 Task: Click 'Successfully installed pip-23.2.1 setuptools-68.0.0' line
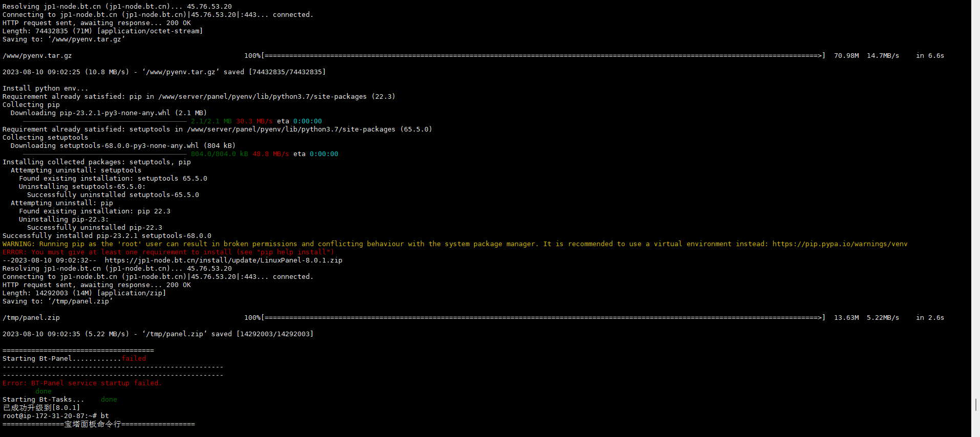[x=106, y=236]
